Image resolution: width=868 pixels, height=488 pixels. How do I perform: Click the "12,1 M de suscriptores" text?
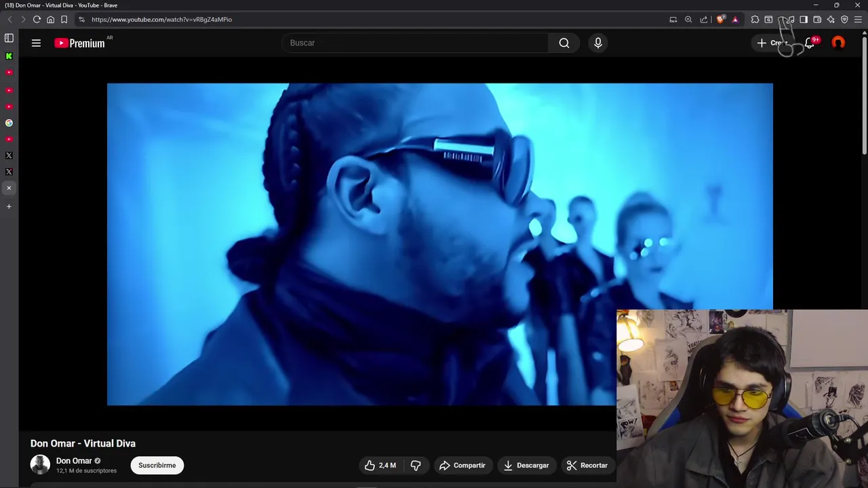pos(86,470)
